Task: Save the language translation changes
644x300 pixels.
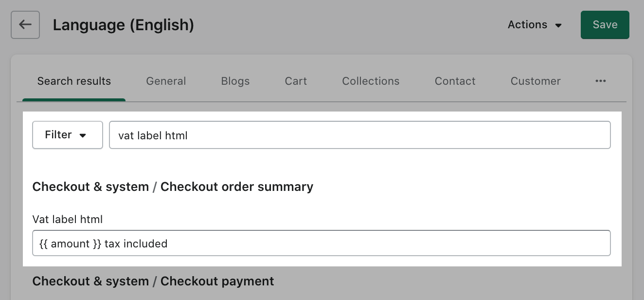Action: pyautogui.click(x=605, y=25)
